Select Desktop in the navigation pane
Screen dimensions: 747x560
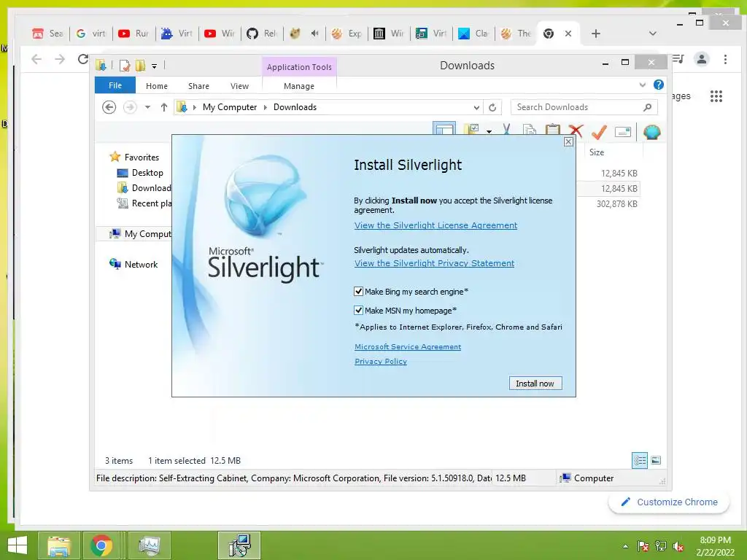point(147,173)
